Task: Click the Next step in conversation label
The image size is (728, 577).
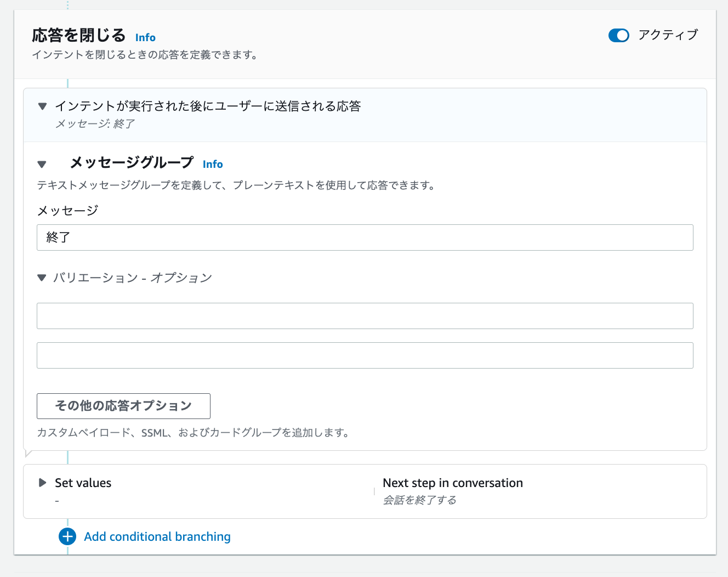Action: pos(453,483)
